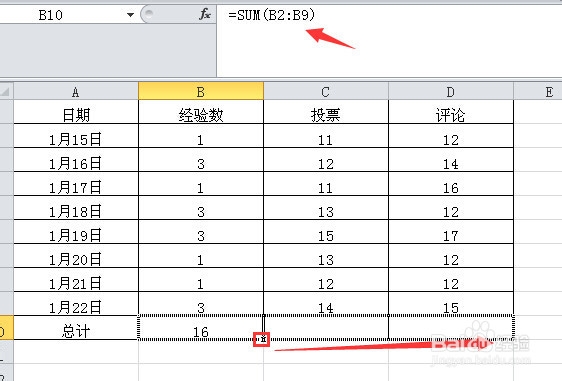Select column E header

click(x=538, y=92)
